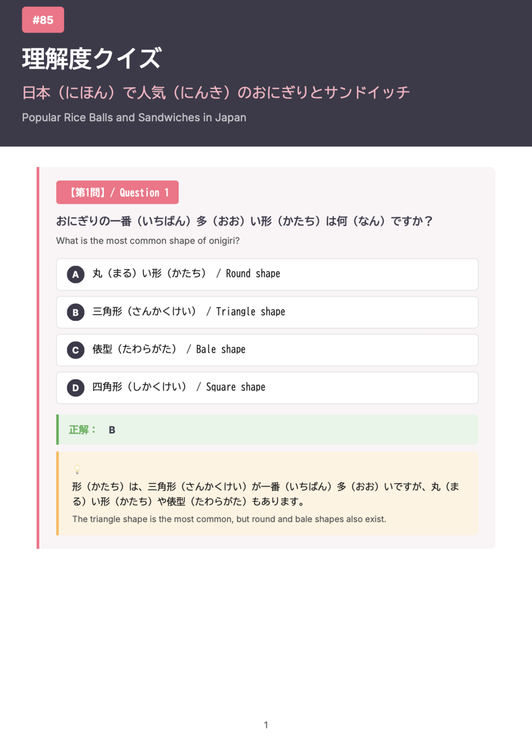
Task: Click the light bulb hint icon
Action: click(x=77, y=469)
